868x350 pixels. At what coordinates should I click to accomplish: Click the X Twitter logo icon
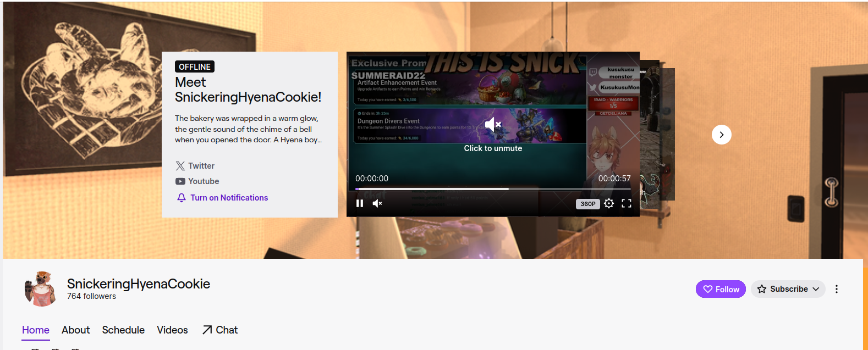[180, 166]
